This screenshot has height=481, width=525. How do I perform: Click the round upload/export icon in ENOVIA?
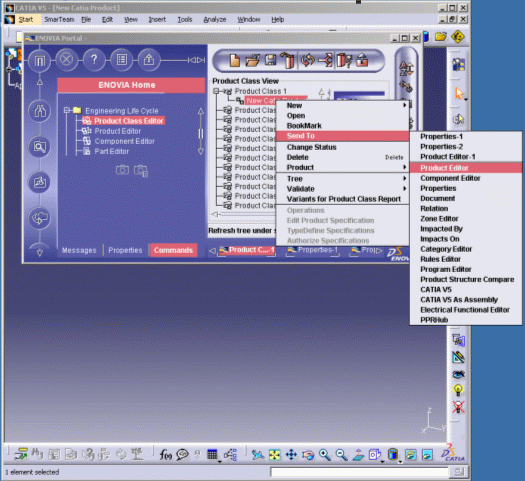(149, 60)
